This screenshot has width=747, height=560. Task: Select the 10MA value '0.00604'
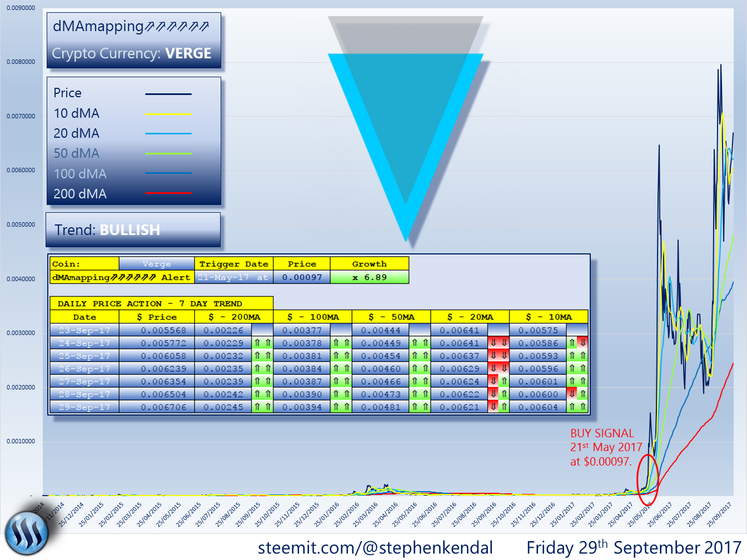pyautogui.click(x=539, y=407)
